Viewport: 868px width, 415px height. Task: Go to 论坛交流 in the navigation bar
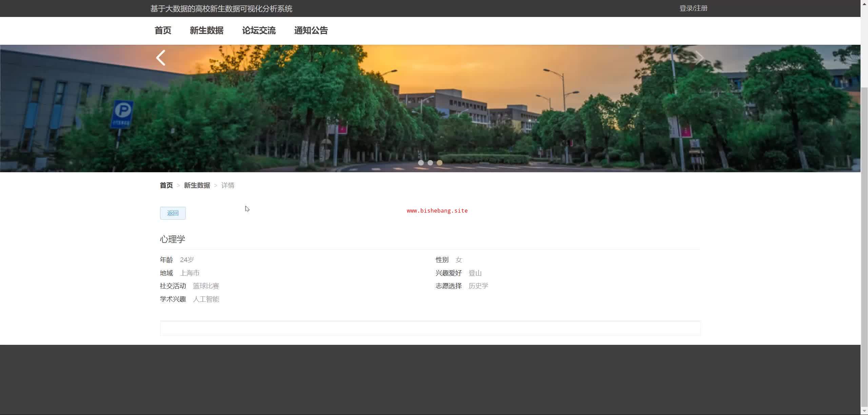point(259,31)
